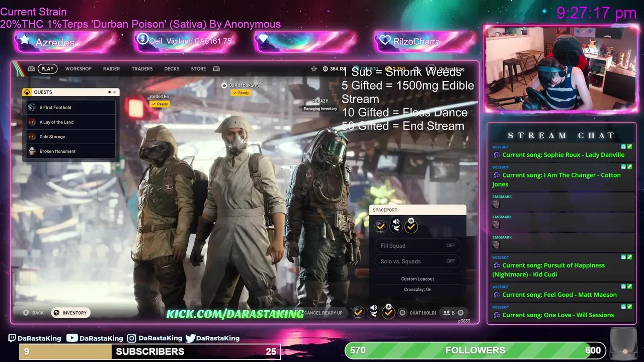This screenshot has height=362, width=644.
Task: Go to the TRADERS tab
Action: [x=142, y=69]
